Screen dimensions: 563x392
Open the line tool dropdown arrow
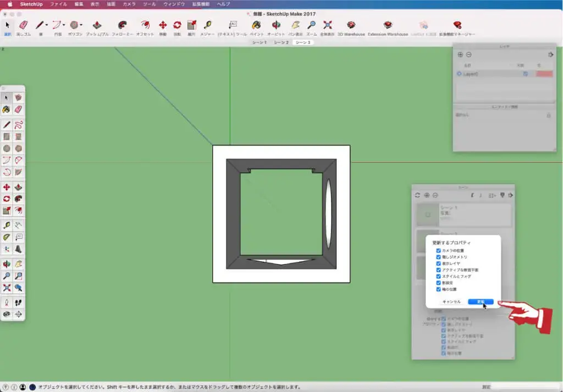coord(47,25)
